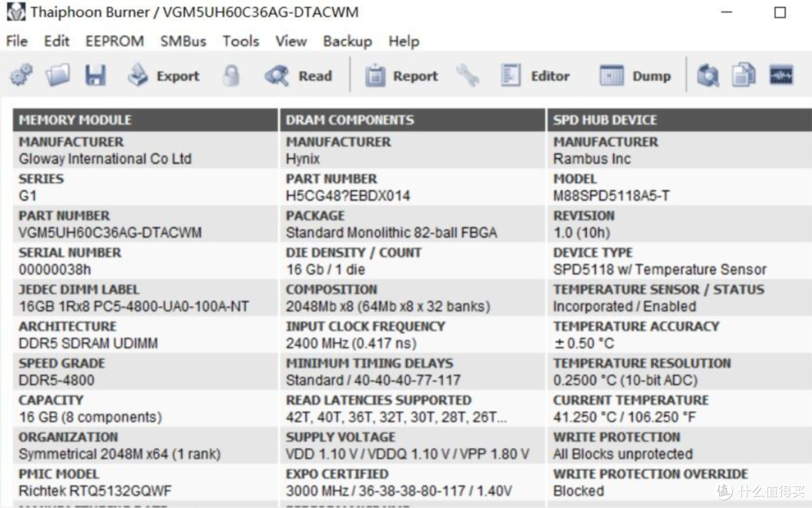Click the Export toolbar button
The image size is (812, 508).
(x=164, y=76)
